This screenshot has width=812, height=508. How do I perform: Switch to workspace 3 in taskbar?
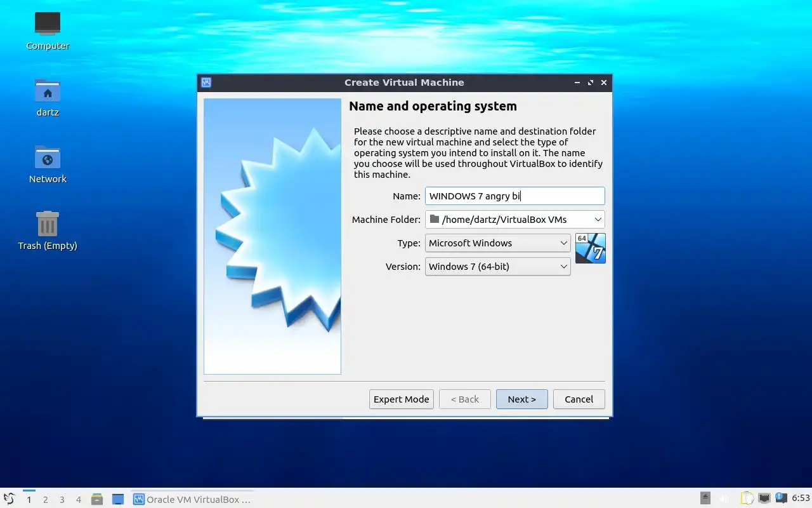tap(62, 499)
